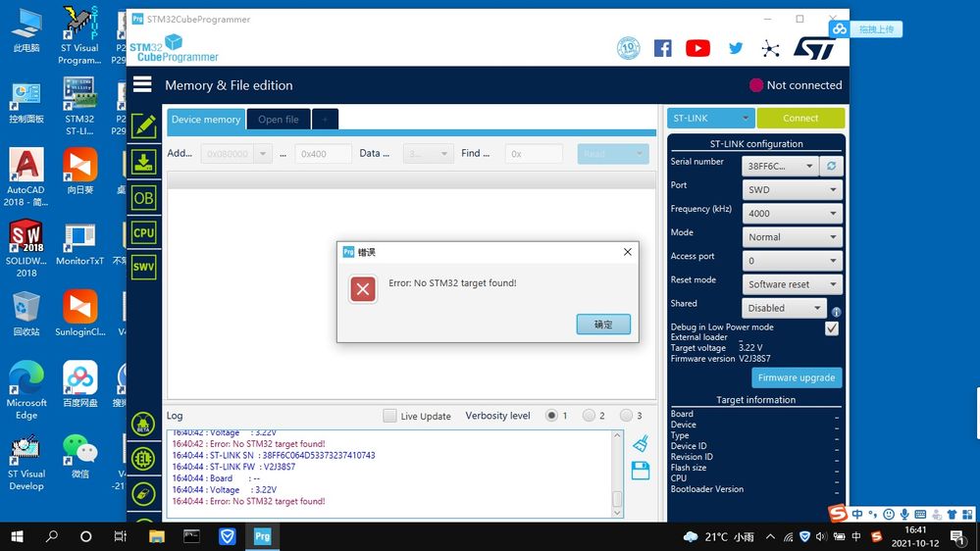Viewport: 980px width, 551px height.
Task: Open File Explorer from taskbar
Action: pyautogui.click(x=156, y=536)
